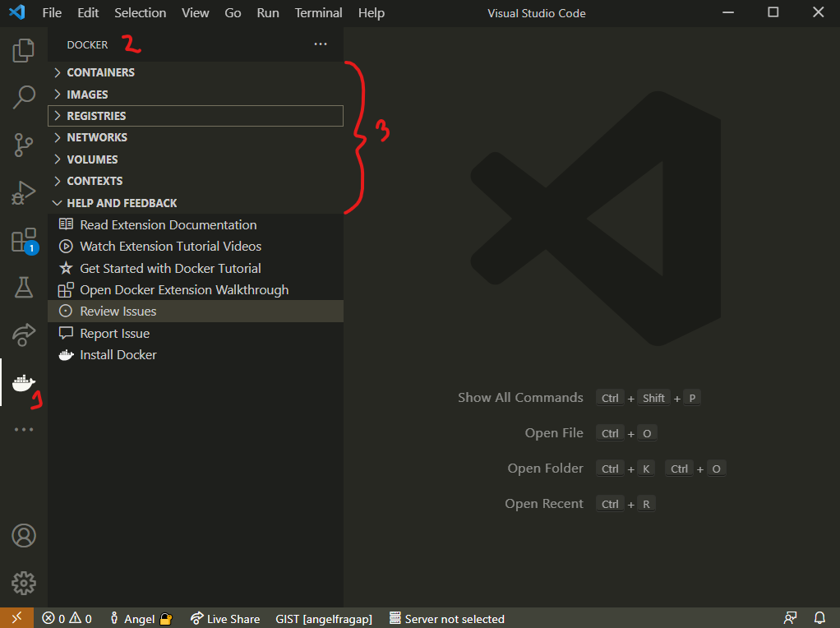Image resolution: width=840 pixels, height=628 pixels.
Task: Expand the CONTEXTS section
Action: [x=196, y=181]
